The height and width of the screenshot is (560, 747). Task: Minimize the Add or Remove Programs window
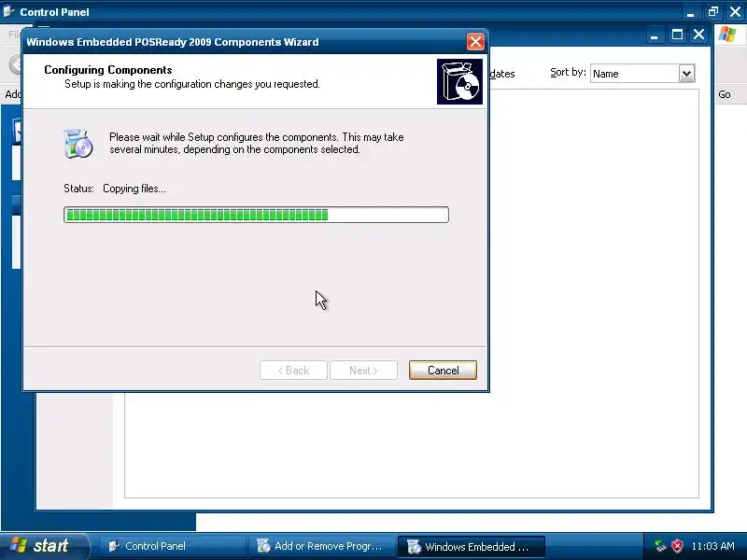pyautogui.click(x=655, y=35)
